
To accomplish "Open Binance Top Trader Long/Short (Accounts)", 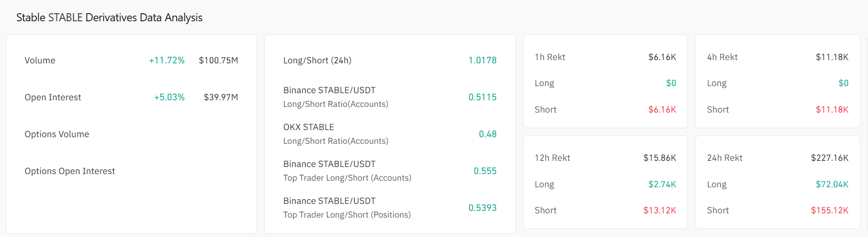I will (347, 171).
